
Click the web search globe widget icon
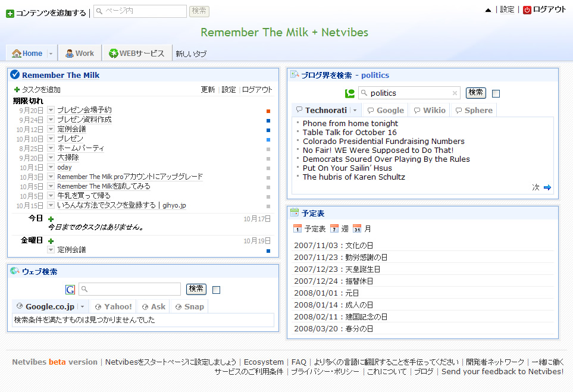coord(15,271)
